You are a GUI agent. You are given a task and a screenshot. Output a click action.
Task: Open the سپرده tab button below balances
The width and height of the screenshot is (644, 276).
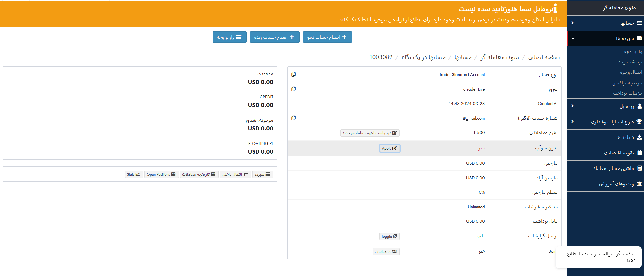tap(263, 174)
